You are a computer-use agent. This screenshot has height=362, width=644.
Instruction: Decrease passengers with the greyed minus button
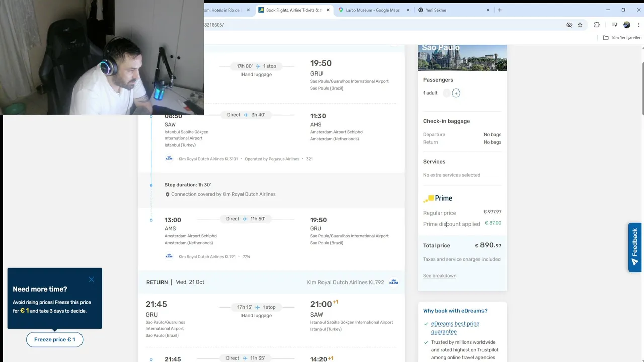446,93
